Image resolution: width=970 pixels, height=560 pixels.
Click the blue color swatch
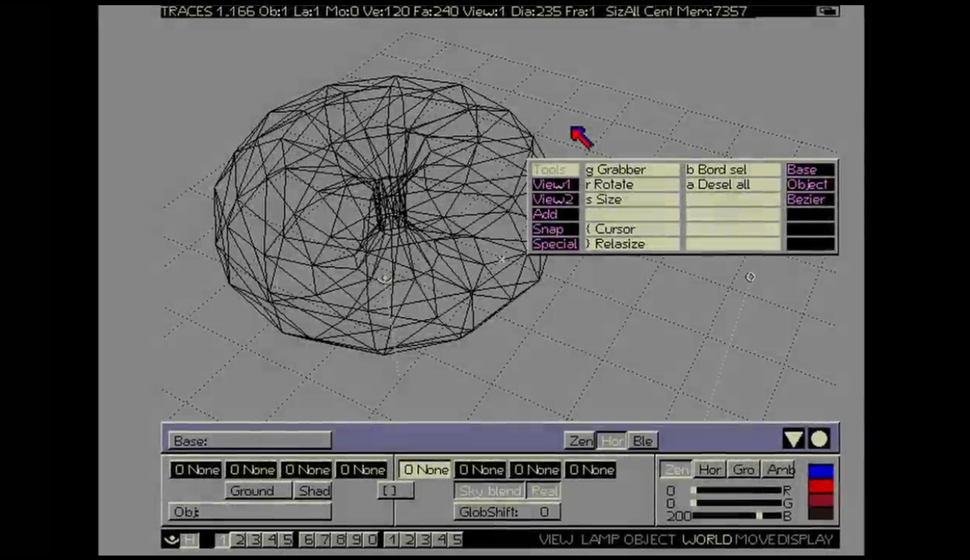[820, 472]
